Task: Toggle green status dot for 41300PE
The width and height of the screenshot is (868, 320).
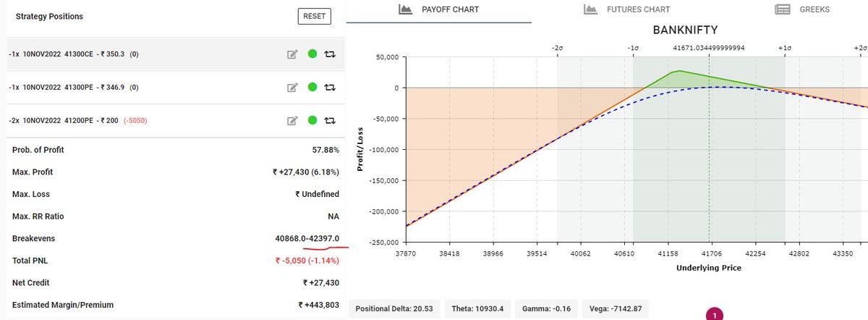Action: (312, 87)
